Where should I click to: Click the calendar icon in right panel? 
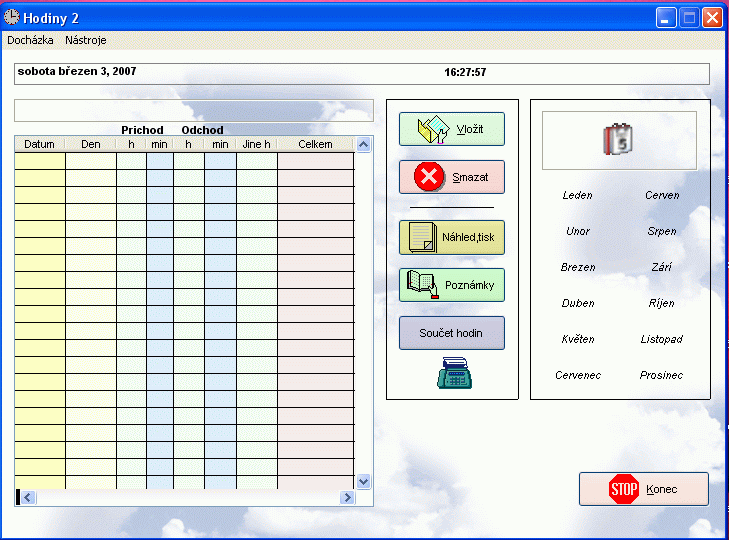click(x=618, y=139)
